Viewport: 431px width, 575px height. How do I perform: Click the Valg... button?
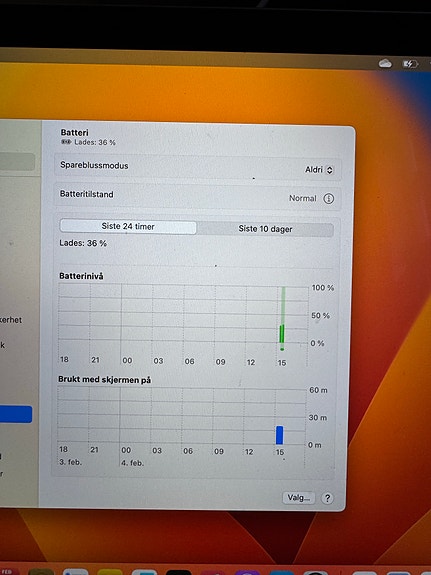coord(299,498)
